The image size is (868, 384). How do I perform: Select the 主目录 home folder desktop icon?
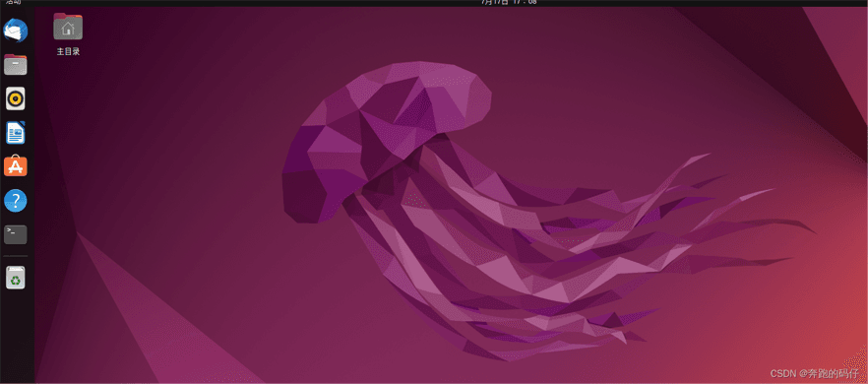click(68, 27)
